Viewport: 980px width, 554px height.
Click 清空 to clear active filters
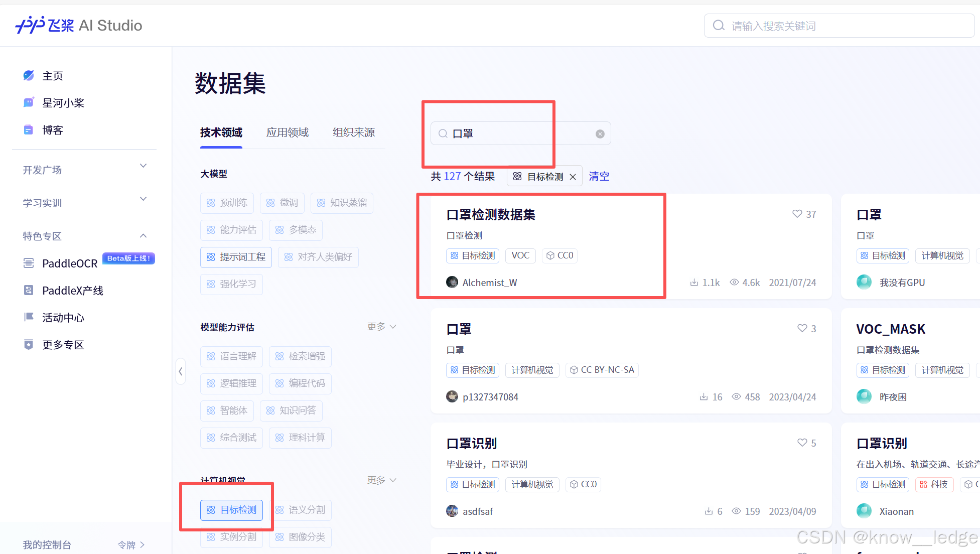(x=599, y=176)
